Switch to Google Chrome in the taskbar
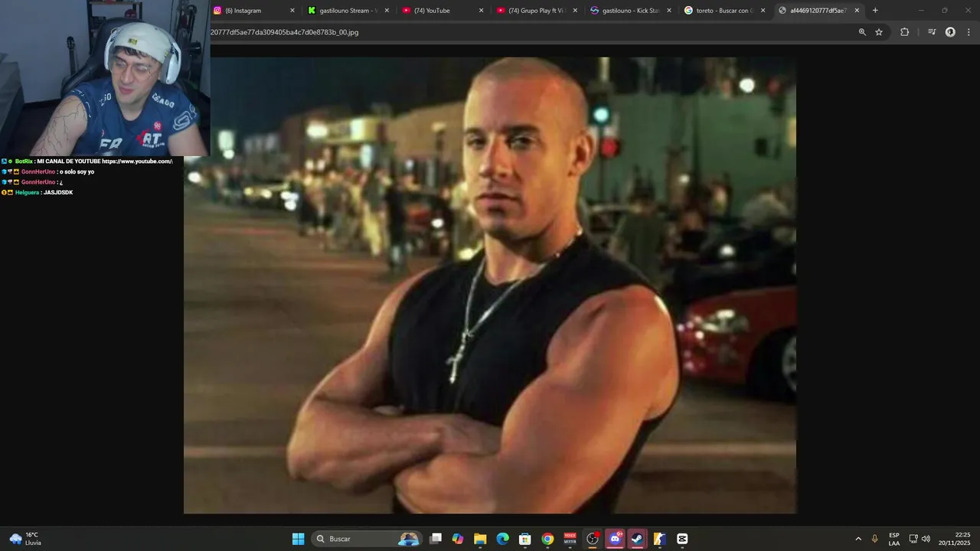 click(547, 539)
